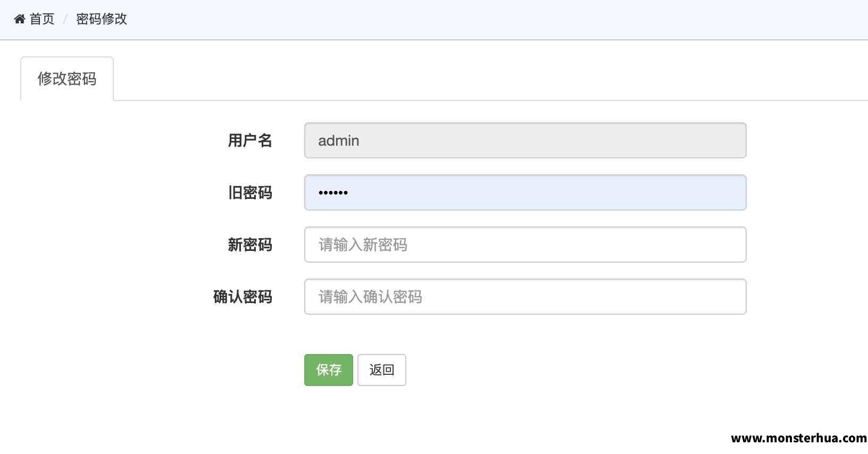Focus the 新密码 input field

point(525,245)
